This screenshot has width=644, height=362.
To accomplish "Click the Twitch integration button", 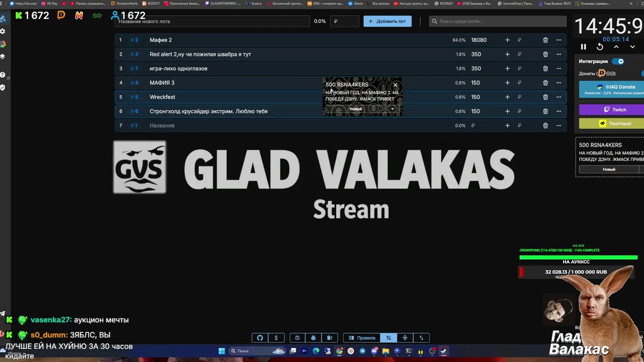I will (x=611, y=110).
